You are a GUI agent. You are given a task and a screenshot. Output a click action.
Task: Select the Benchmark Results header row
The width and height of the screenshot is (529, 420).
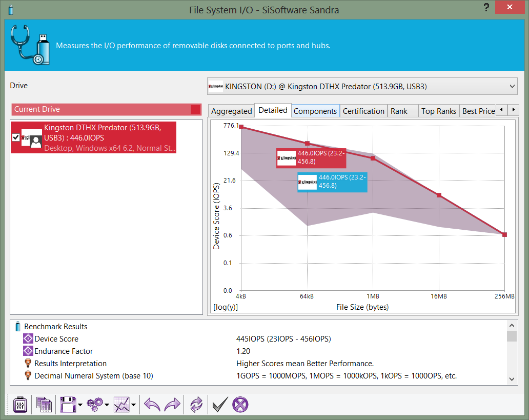56,327
